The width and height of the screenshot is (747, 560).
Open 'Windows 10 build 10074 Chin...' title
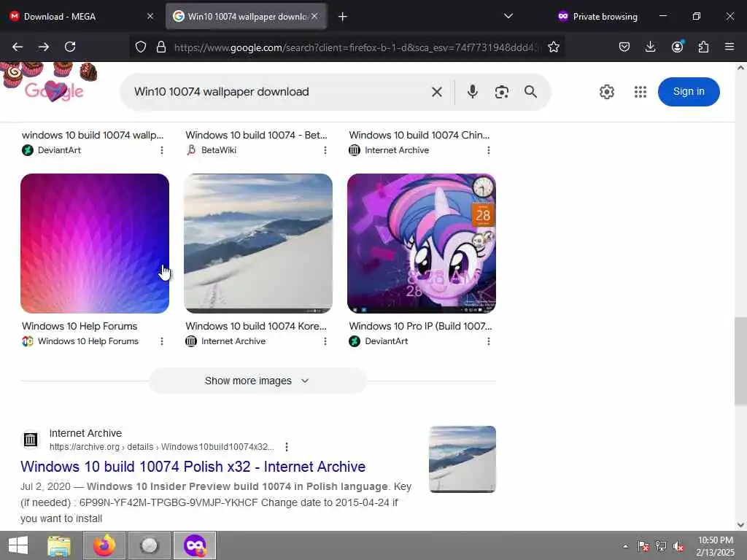419,135
